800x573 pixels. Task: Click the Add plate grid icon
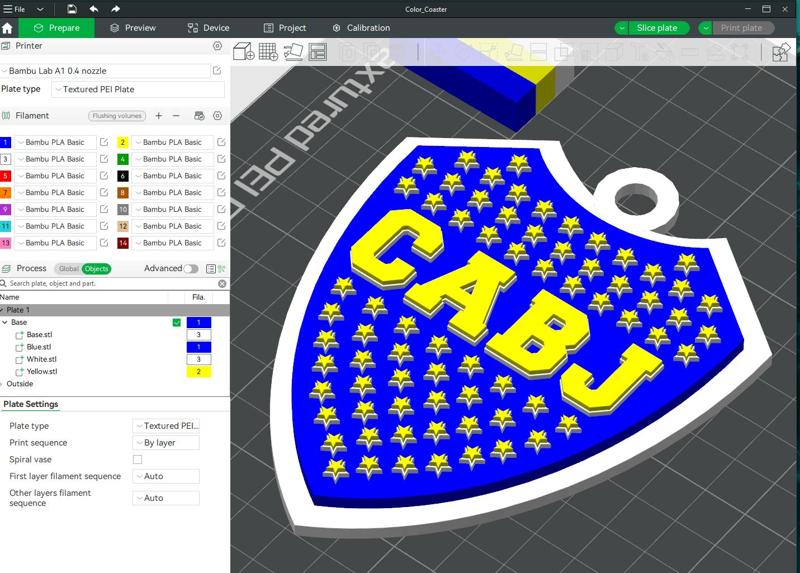tap(268, 52)
